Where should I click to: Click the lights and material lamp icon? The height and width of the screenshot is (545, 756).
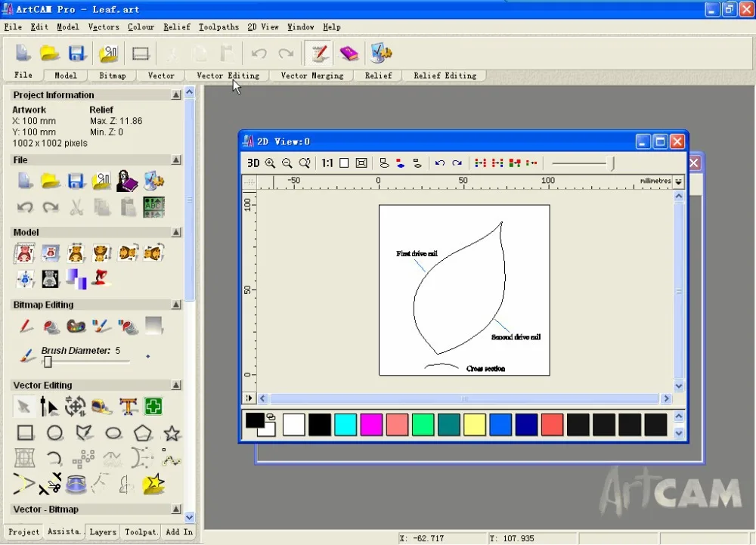[x=101, y=279]
